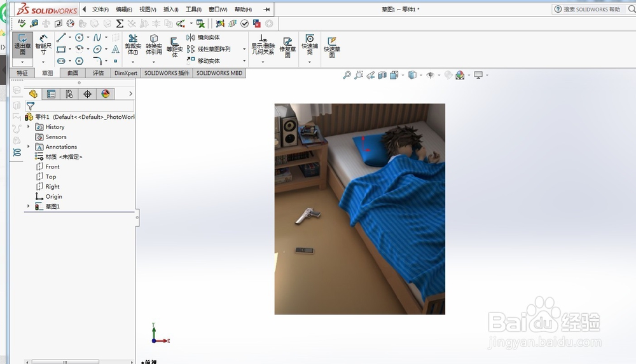
Task: Click the 移动实体 move entities tool
Action: point(204,61)
